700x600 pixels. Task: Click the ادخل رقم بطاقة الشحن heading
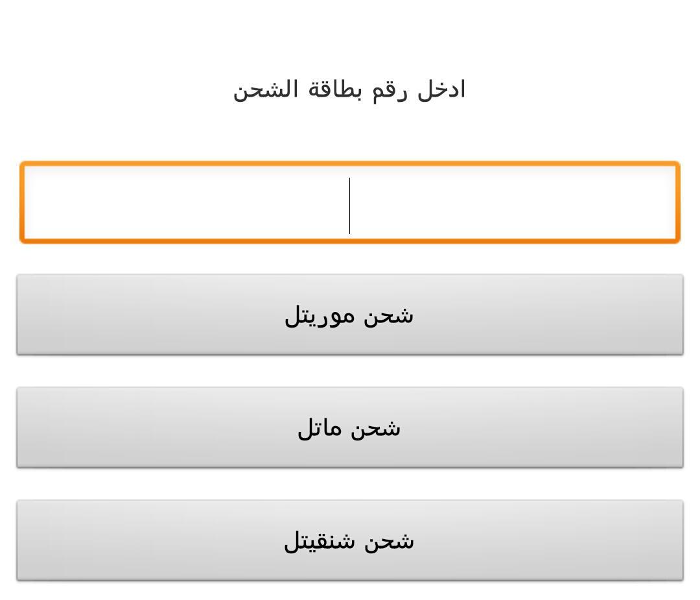349,90
